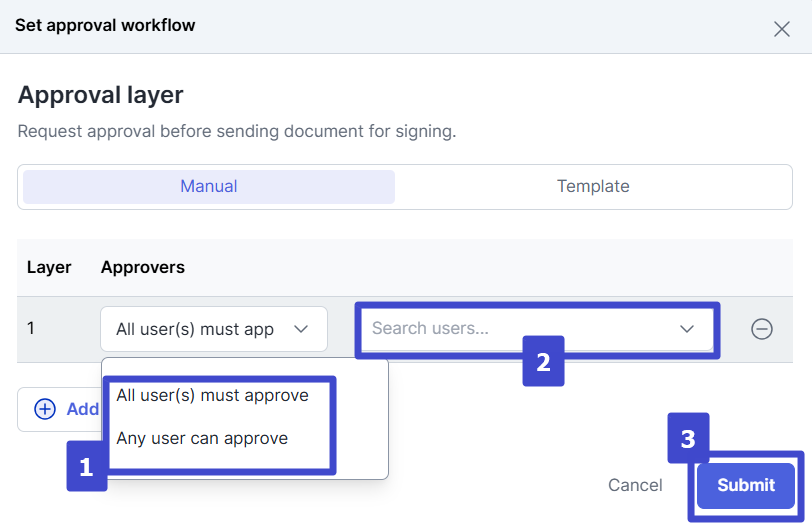
Task: Remove layer 1 using the minus icon
Action: [x=762, y=329]
